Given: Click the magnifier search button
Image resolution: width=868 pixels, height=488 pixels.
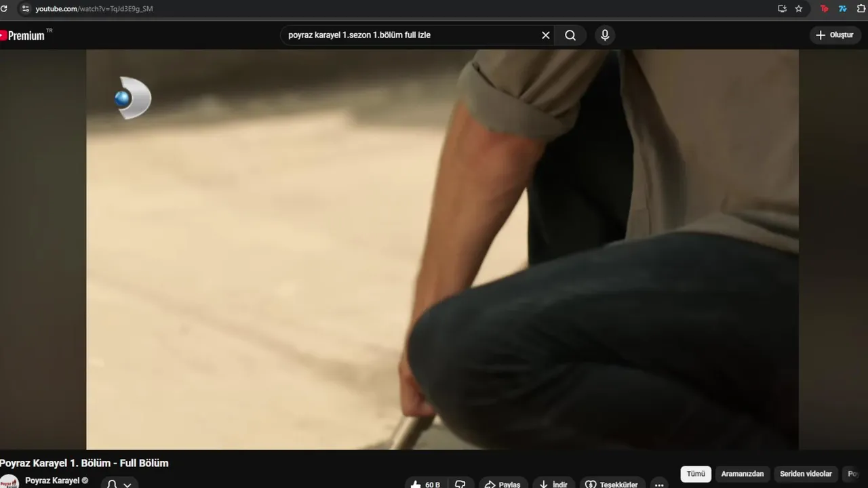Looking at the screenshot, I should pyautogui.click(x=570, y=35).
